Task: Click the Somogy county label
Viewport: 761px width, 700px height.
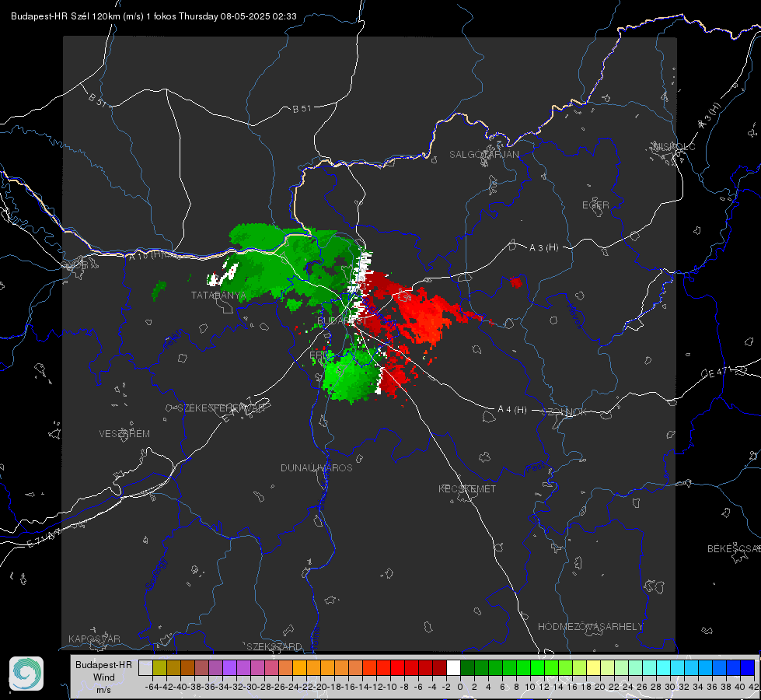Action: click(x=156, y=574)
